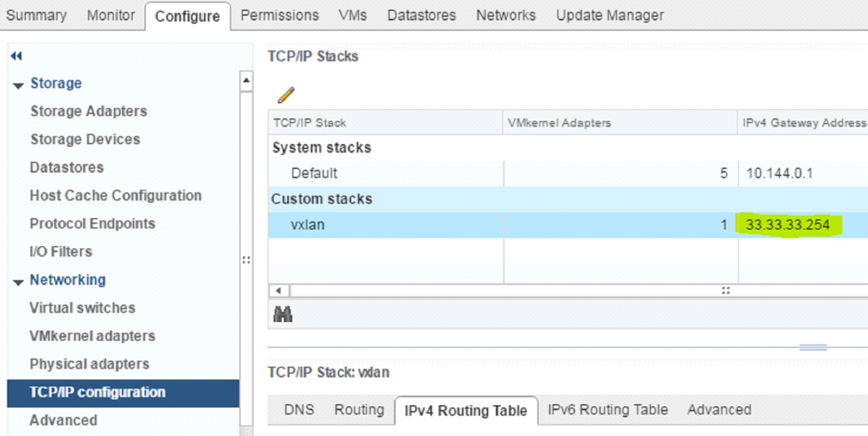Click the pencil icon to edit TCP/IP stack
The width and height of the screenshot is (868, 436).
pos(287,93)
